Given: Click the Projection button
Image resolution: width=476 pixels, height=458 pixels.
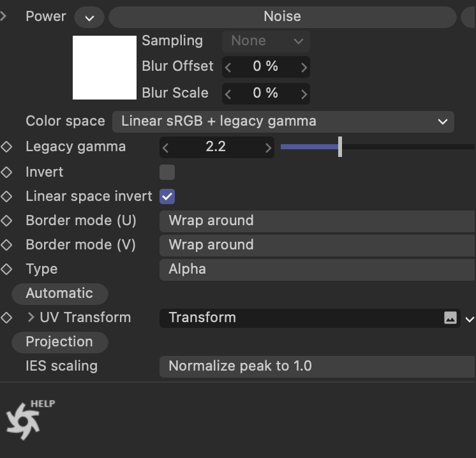Looking at the screenshot, I should pyautogui.click(x=60, y=343).
